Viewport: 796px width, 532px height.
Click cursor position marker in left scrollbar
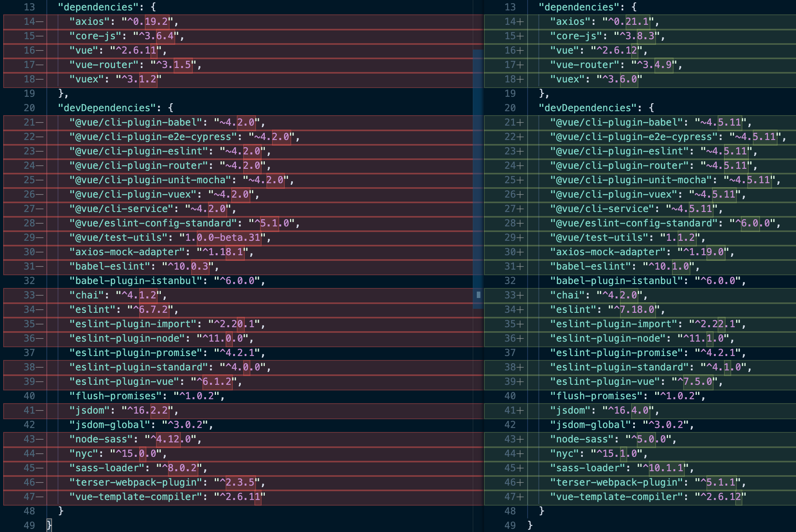click(478, 295)
